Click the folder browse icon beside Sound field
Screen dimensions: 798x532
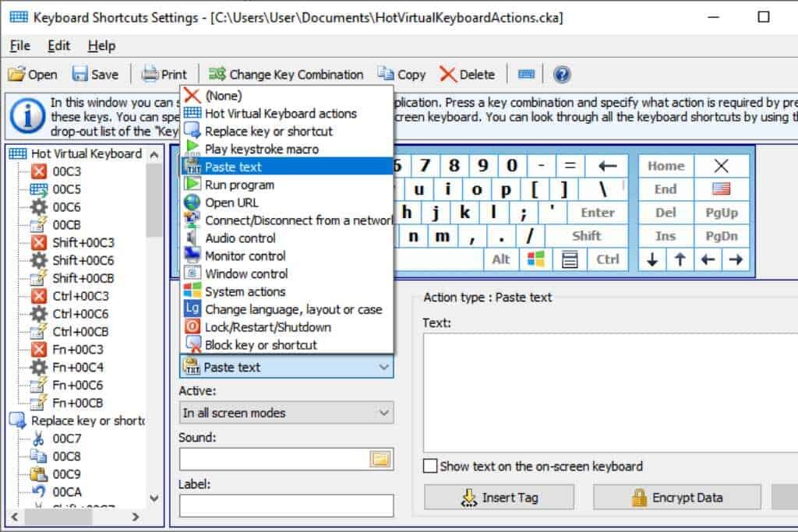pyautogui.click(x=380, y=460)
